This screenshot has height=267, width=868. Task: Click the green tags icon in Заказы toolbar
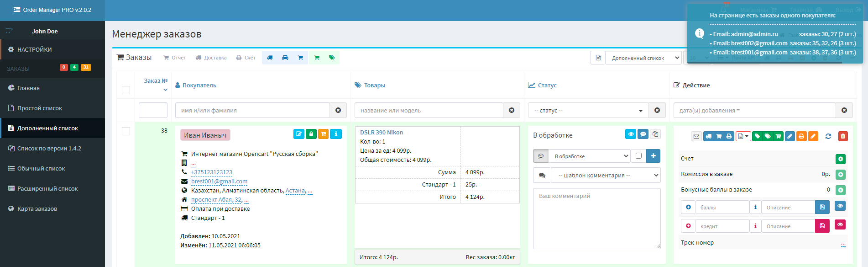[332, 58]
